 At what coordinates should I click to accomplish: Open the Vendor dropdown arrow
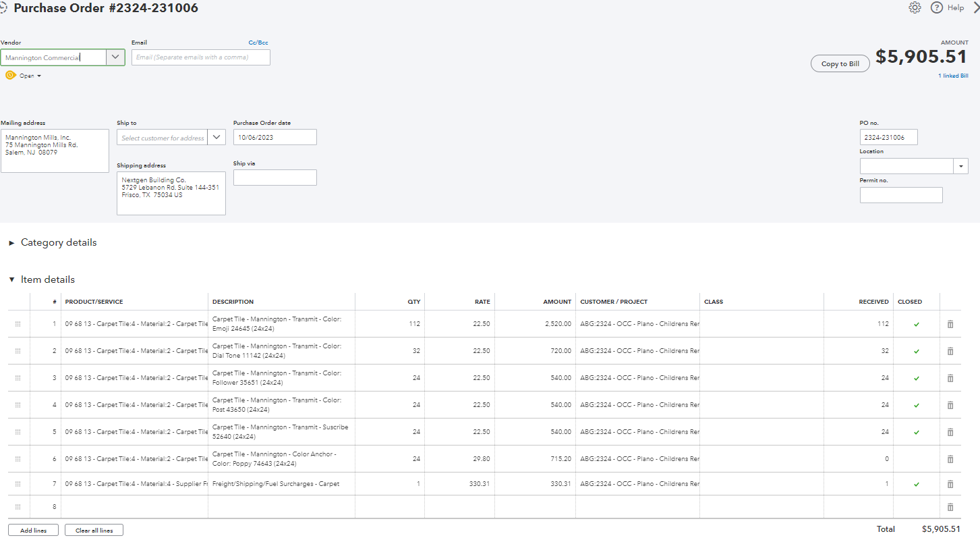point(115,57)
